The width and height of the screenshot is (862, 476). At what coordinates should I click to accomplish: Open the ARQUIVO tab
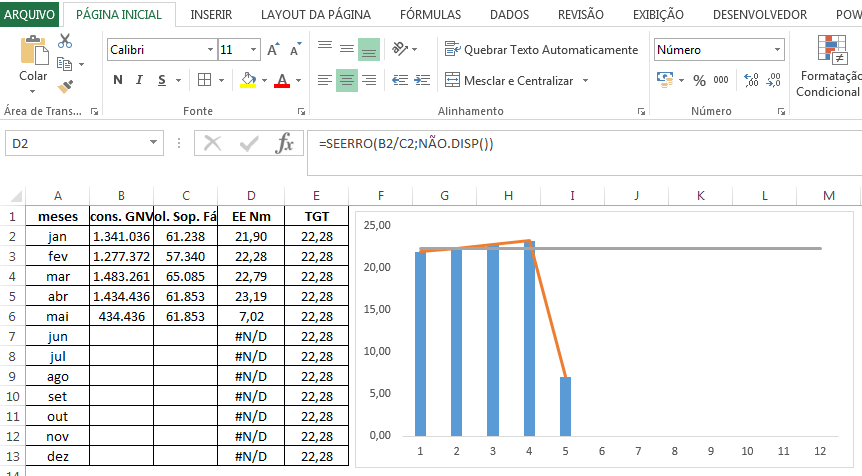click(x=30, y=15)
